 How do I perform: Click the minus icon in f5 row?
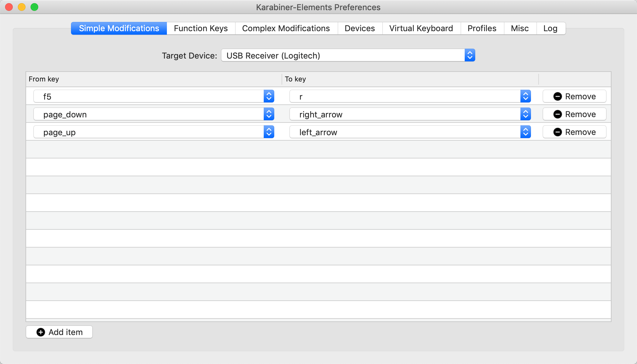[x=557, y=96]
